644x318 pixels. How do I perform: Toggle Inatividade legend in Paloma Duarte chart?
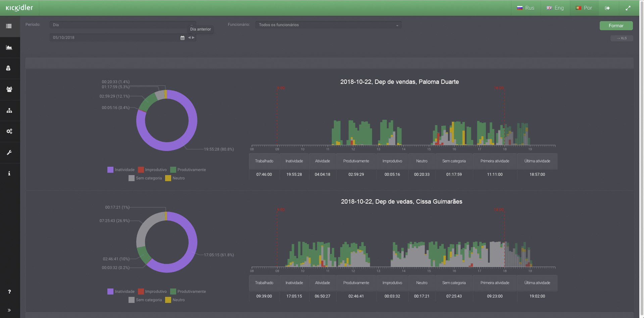coord(121,170)
